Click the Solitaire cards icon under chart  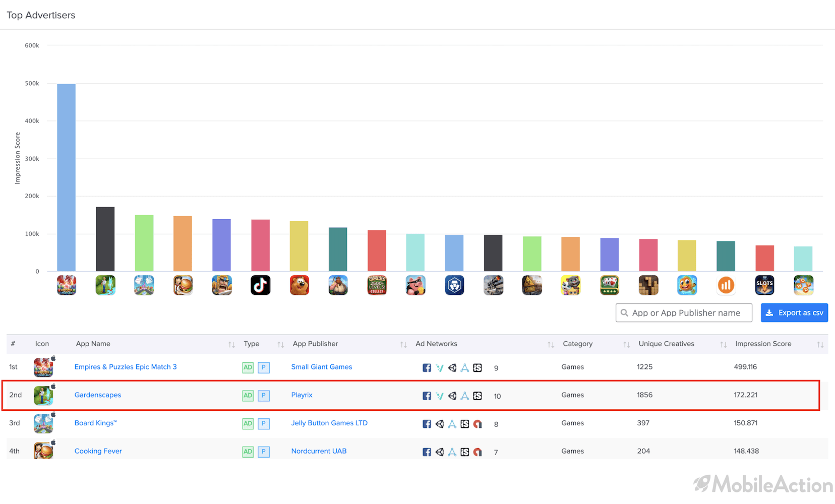[x=610, y=285]
